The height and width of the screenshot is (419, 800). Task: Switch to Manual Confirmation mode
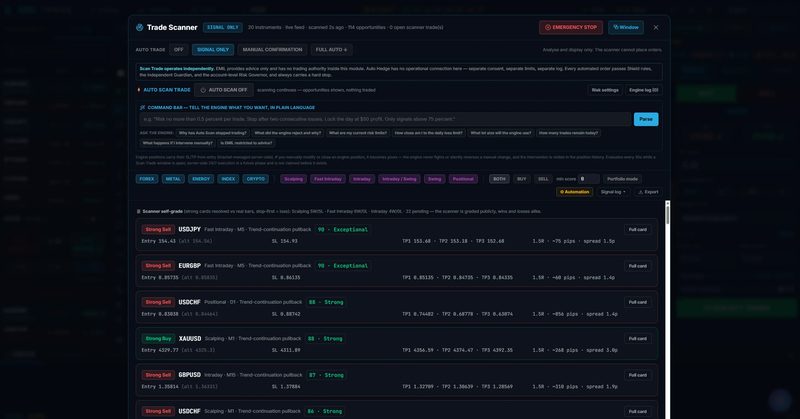[x=272, y=50]
